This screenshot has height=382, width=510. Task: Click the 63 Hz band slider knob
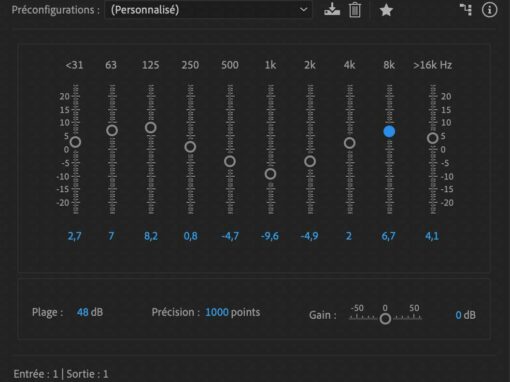tap(112, 130)
